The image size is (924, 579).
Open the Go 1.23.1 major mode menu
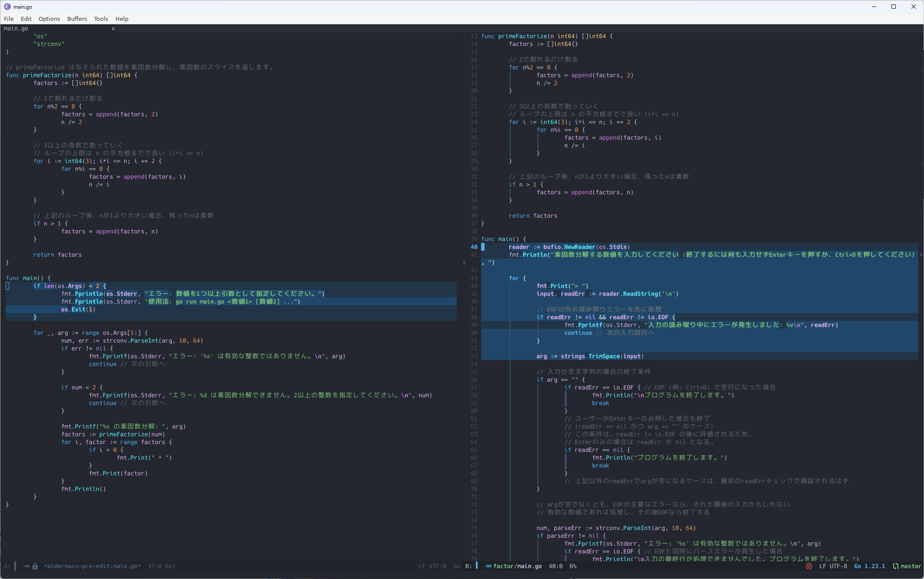pos(869,566)
